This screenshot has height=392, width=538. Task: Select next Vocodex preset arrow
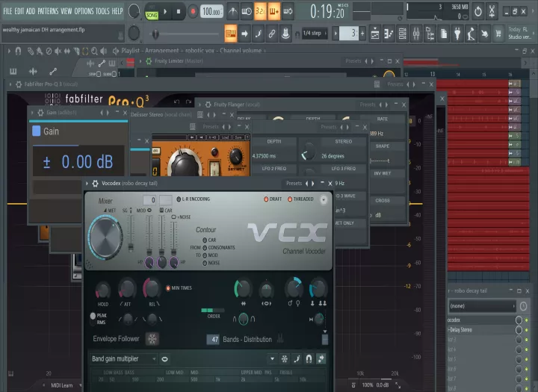312,184
